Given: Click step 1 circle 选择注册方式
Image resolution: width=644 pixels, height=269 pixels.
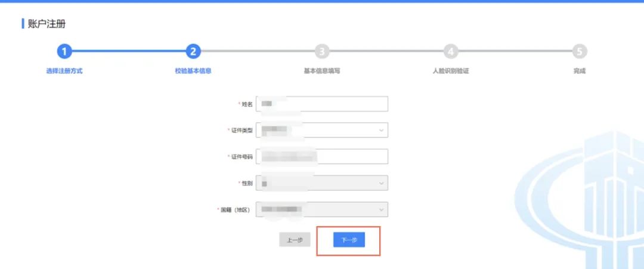Looking at the screenshot, I should (64, 52).
